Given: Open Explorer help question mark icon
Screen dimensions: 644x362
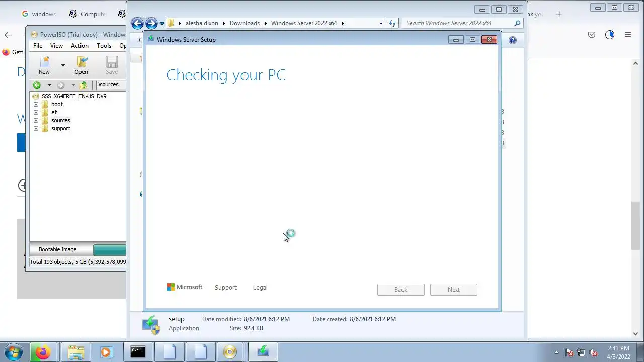Looking at the screenshot, I should pyautogui.click(x=512, y=40).
